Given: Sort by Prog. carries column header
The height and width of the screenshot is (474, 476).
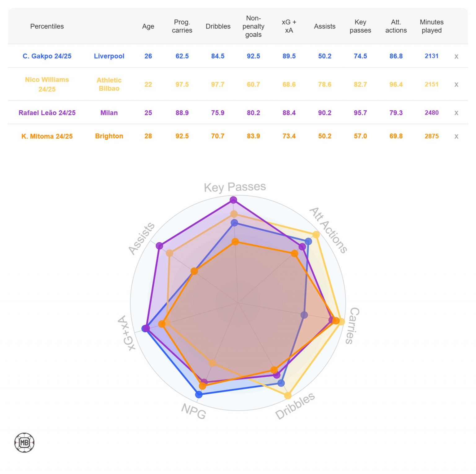Looking at the screenshot, I should coord(182,26).
